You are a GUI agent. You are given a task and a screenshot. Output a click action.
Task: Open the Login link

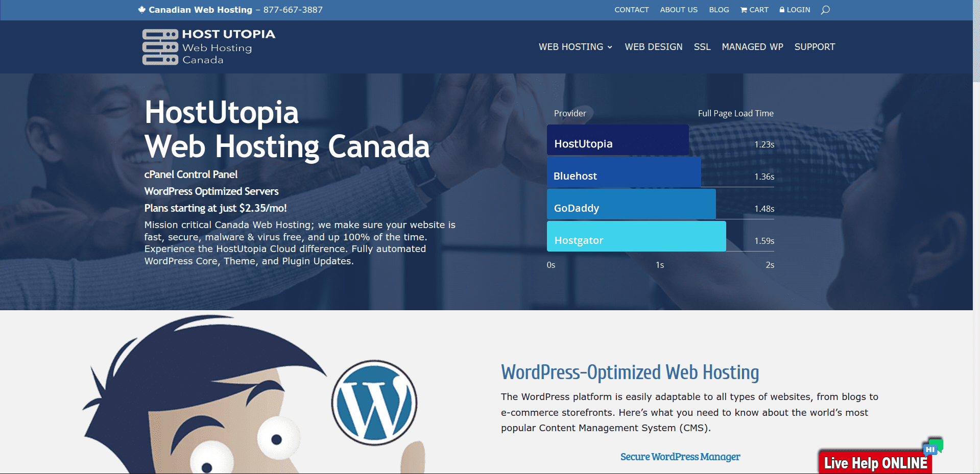(795, 10)
